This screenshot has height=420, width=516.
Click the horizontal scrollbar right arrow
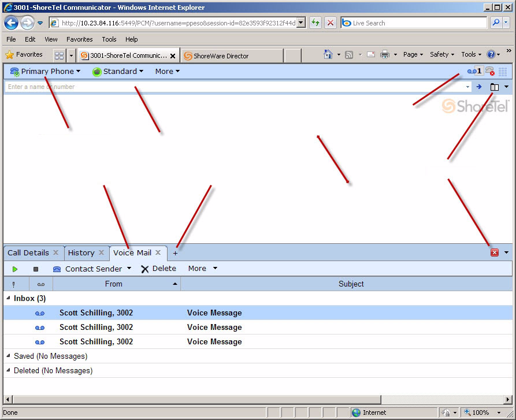click(x=508, y=399)
